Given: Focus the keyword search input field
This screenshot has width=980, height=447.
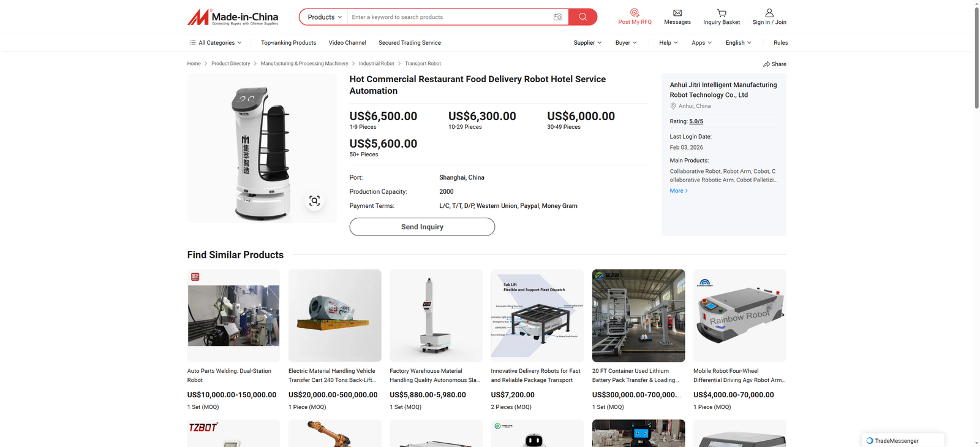Looking at the screenshot, I should [x=447, y=17].
